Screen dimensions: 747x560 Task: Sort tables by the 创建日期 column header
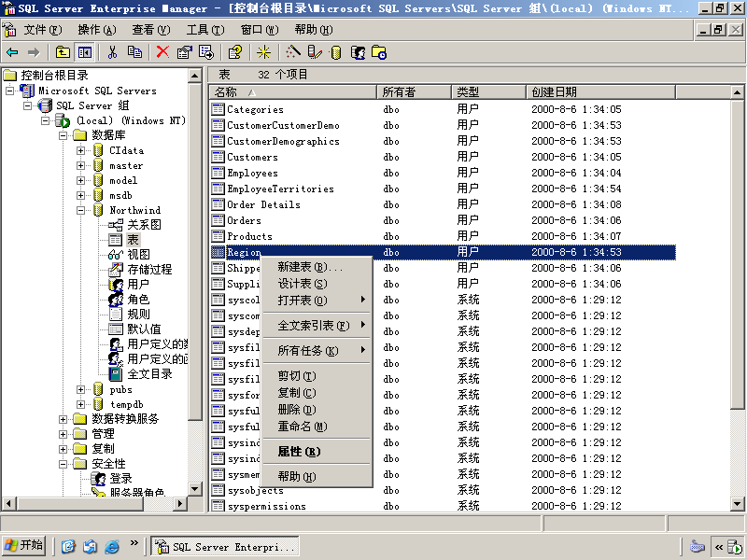click(x=600, y=91)
